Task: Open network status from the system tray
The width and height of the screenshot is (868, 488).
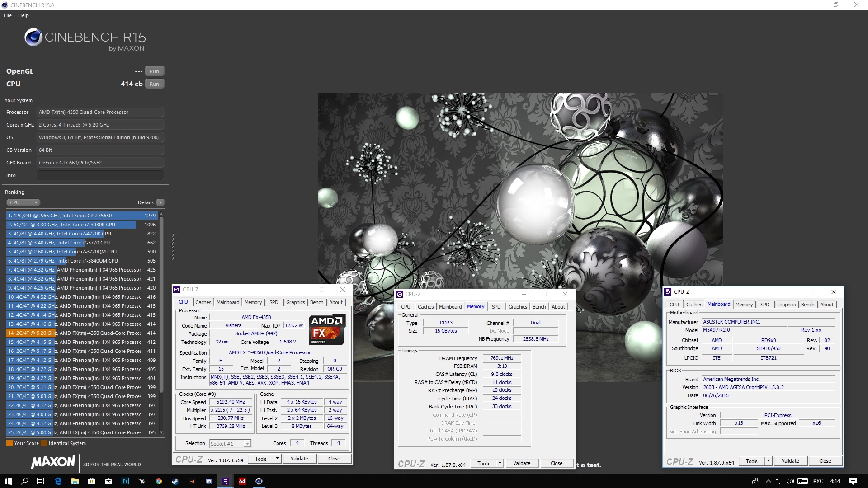Action: pyautogui.click(x=779, y=481)
